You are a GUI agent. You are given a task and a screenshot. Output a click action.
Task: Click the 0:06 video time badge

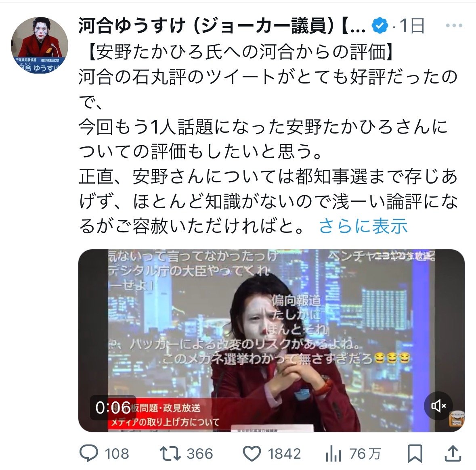113,407
